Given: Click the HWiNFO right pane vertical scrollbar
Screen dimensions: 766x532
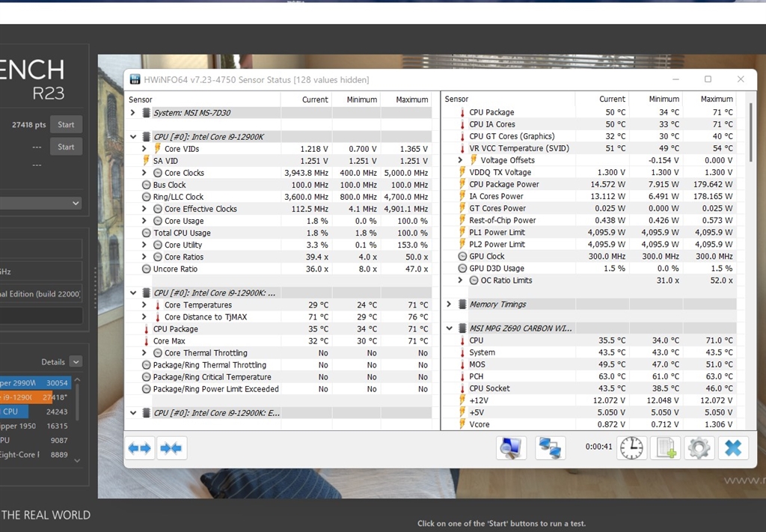Looking at the screenshot, I should [751, 133].
